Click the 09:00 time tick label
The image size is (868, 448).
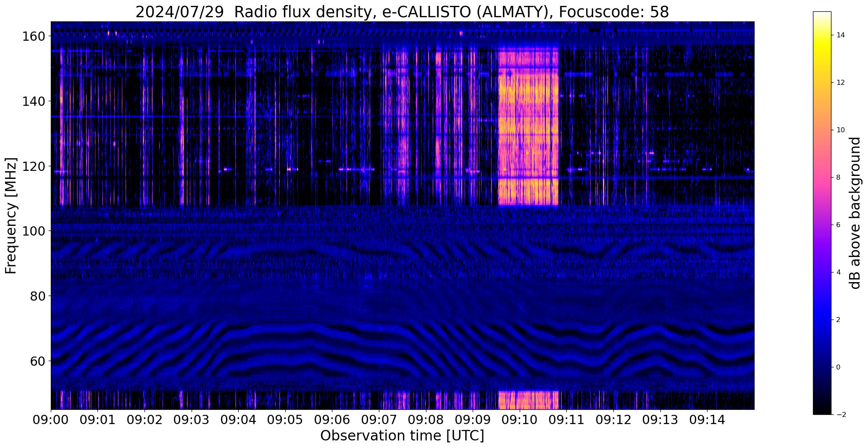coord(51,420)
